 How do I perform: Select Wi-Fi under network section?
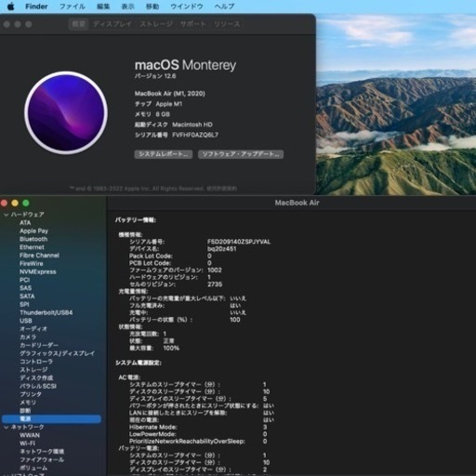pyautogui.click(x=27, y=443)
